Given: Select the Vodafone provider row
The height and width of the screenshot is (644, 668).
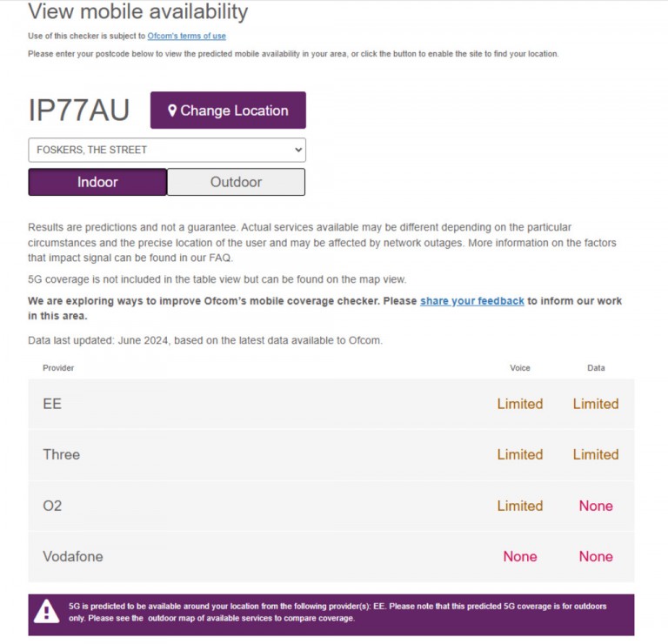Looking at the screenshot, I should click(331, 557).
